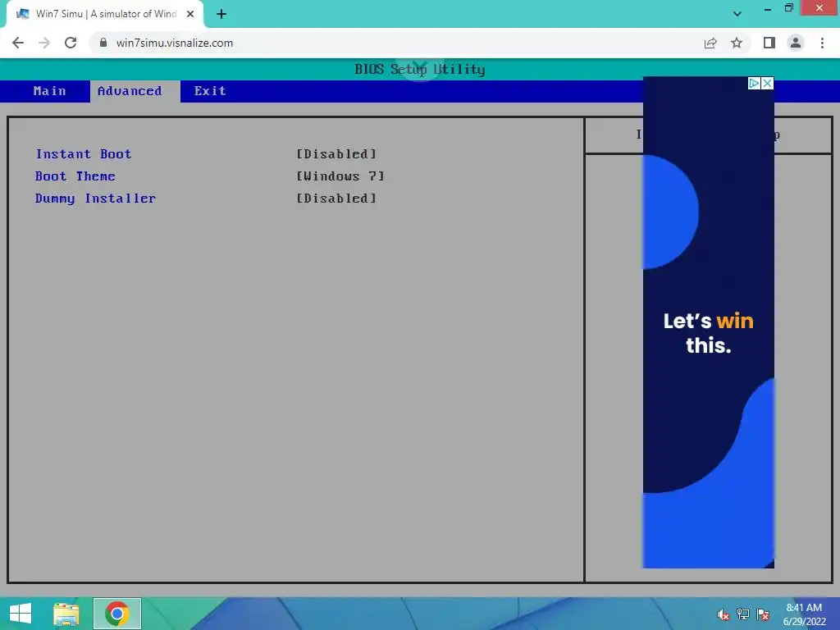Open browser side panel icon

point(769,43)
